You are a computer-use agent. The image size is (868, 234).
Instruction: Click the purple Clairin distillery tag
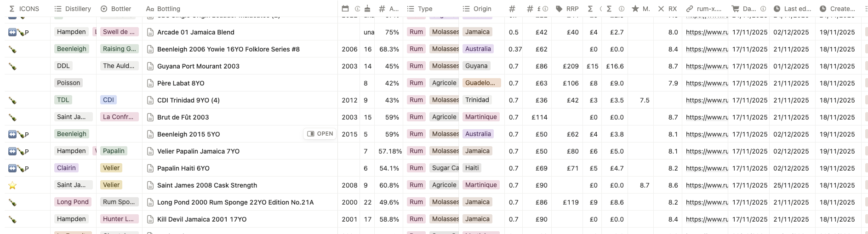click(x=66, y=168)
